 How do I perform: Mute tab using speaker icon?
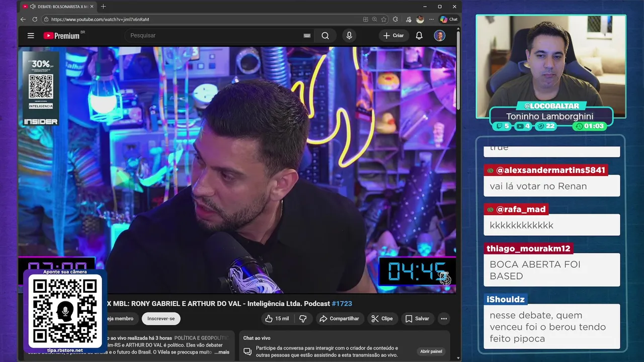tap(32, 7)
